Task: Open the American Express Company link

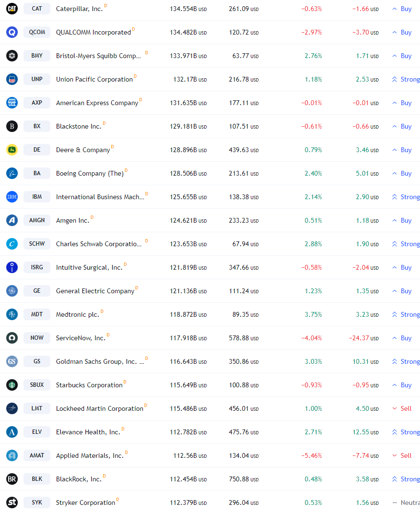Action: 97,103
